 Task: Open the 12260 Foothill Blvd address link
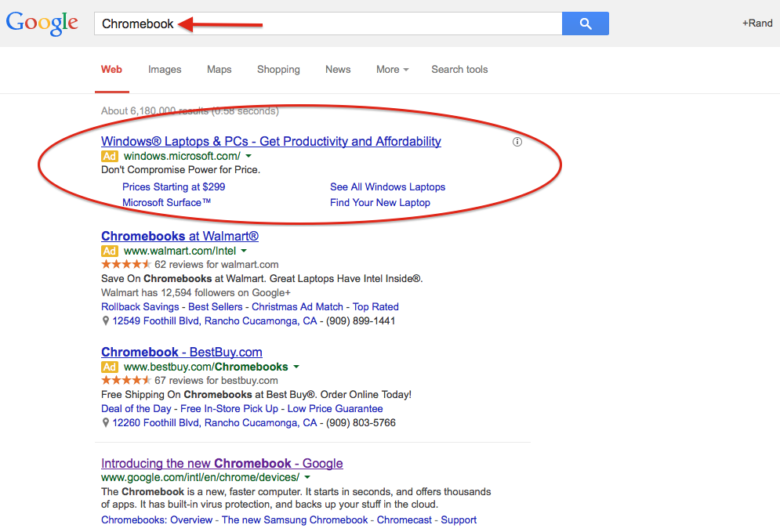coord(215,423)
